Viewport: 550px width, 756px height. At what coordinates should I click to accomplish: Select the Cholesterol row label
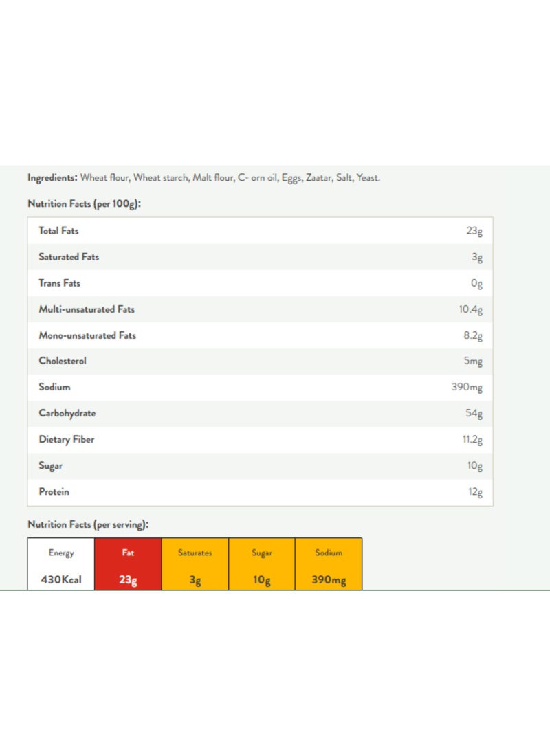[x=63, y=361]
